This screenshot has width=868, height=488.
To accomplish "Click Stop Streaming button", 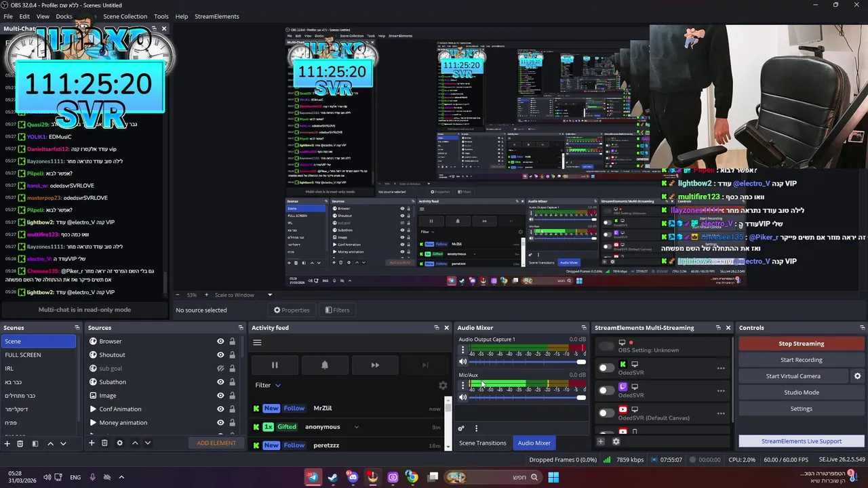I will [801, 344].
